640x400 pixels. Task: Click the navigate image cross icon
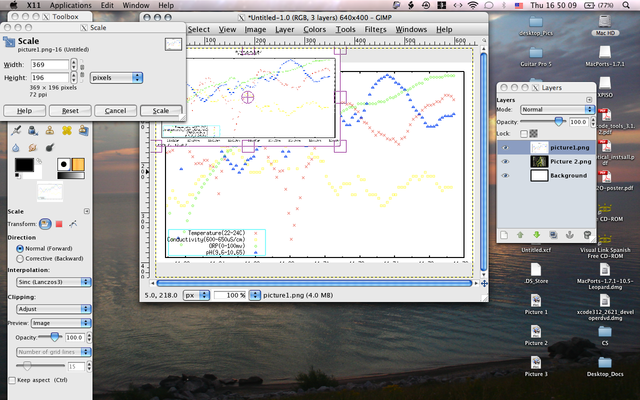click(x=484, y=283)
